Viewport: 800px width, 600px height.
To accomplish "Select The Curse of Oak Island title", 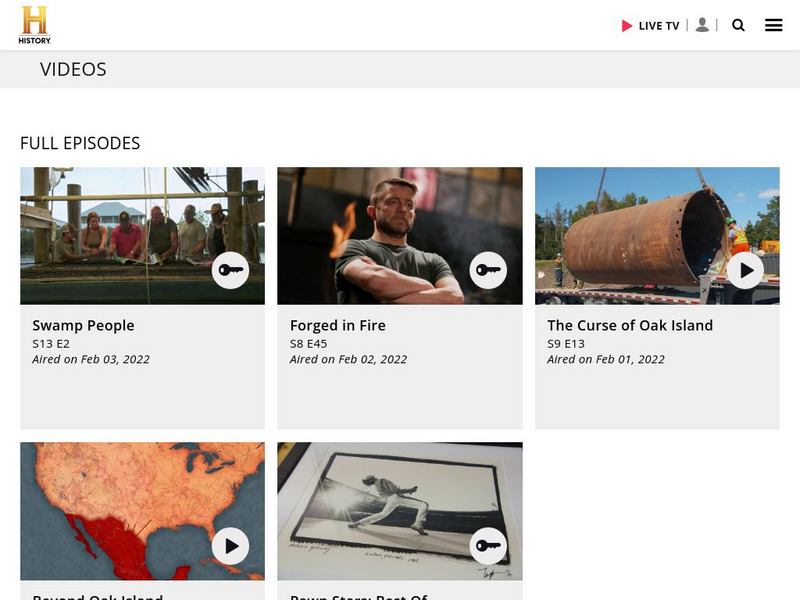I will click(630, 326).
